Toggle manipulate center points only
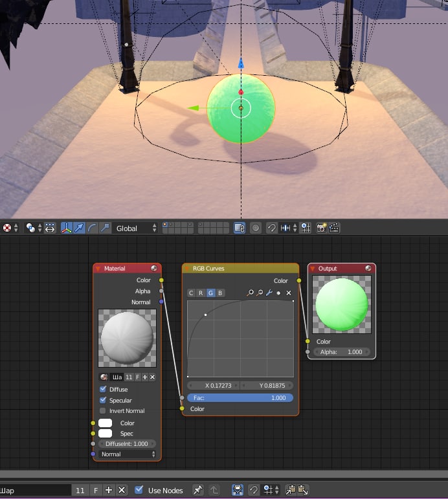Screen dimensions: 448x499 (50, 228)
